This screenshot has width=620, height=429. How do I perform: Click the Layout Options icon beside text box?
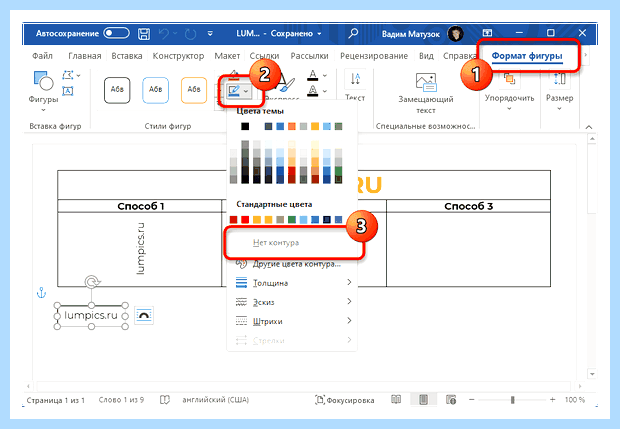[144, 316]
